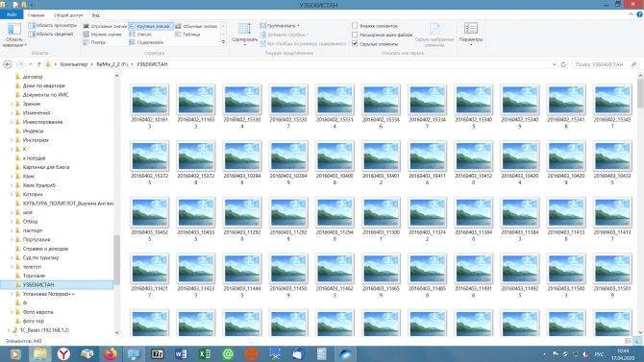Open the Справки о доходах folder
This screenshot has width=644, height=362.
pos(45,249)
